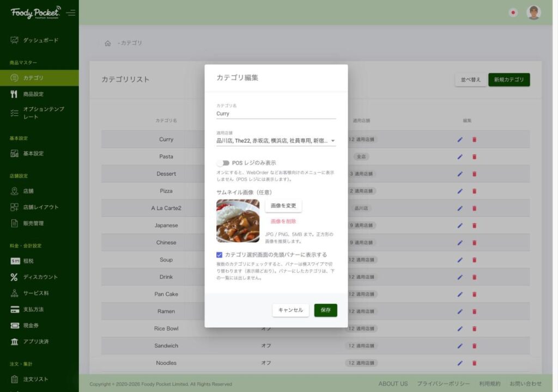Click the trash icon in Dessert row
Screen dimensions: 558x392
pos(474,174)
